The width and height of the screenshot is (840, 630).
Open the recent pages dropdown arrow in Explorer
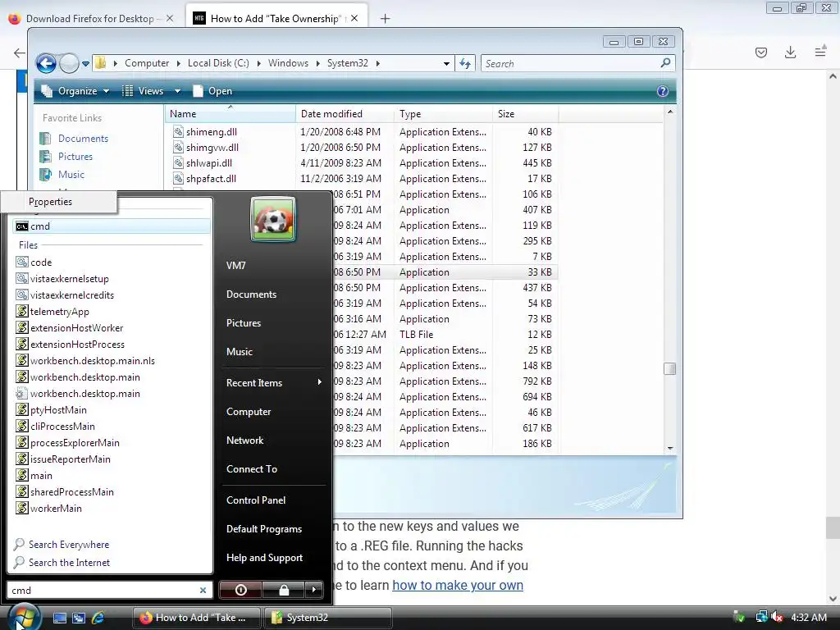(85, 64)
